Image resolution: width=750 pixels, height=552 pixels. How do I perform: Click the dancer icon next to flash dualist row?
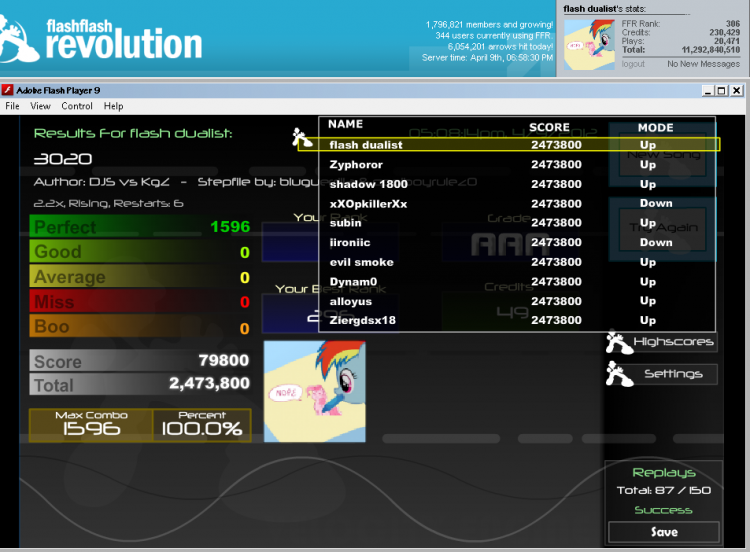click(x=301, y=138)
